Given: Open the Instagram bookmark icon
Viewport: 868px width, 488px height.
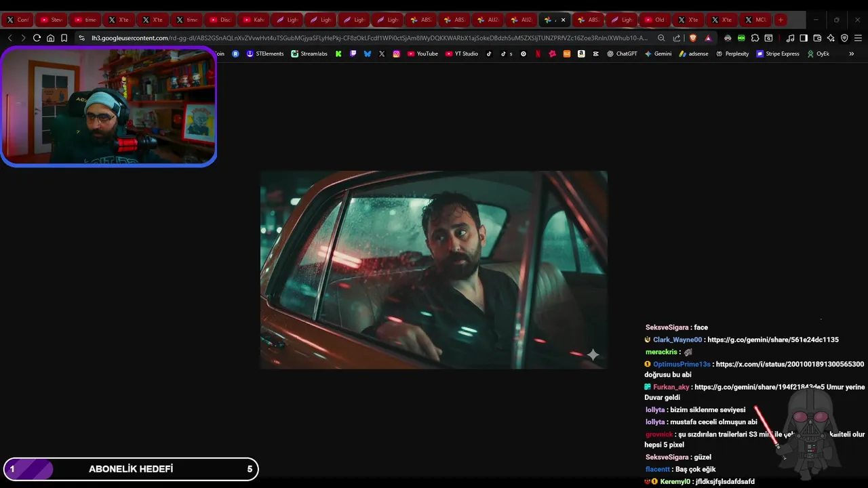Looking at the screenshot, I should point(396,54).
